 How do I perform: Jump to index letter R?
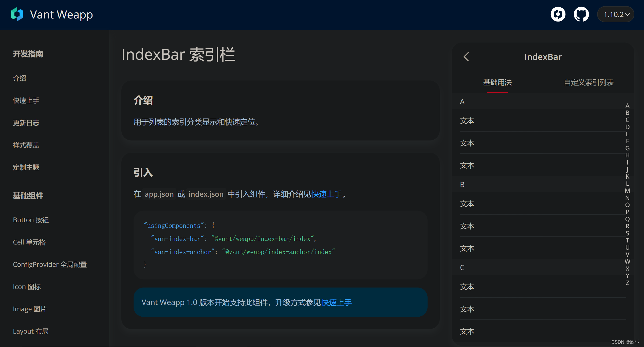click(x=627, y=226)
